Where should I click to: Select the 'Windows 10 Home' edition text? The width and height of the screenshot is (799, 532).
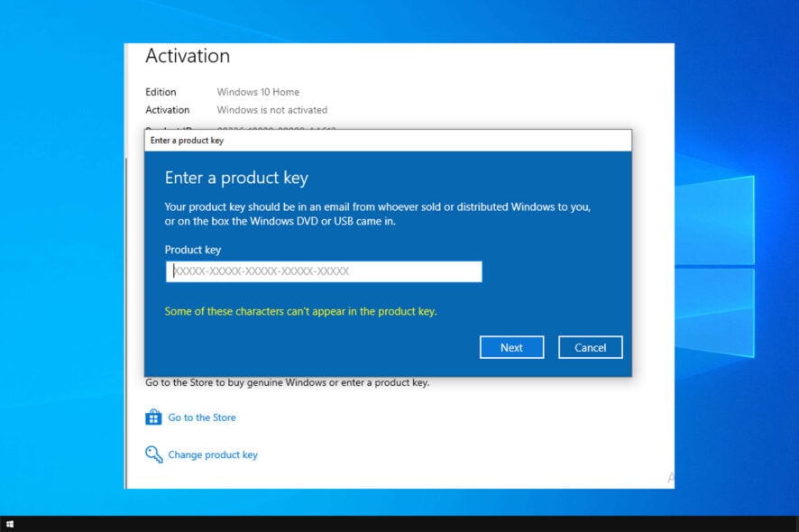[x=258, y=92]
